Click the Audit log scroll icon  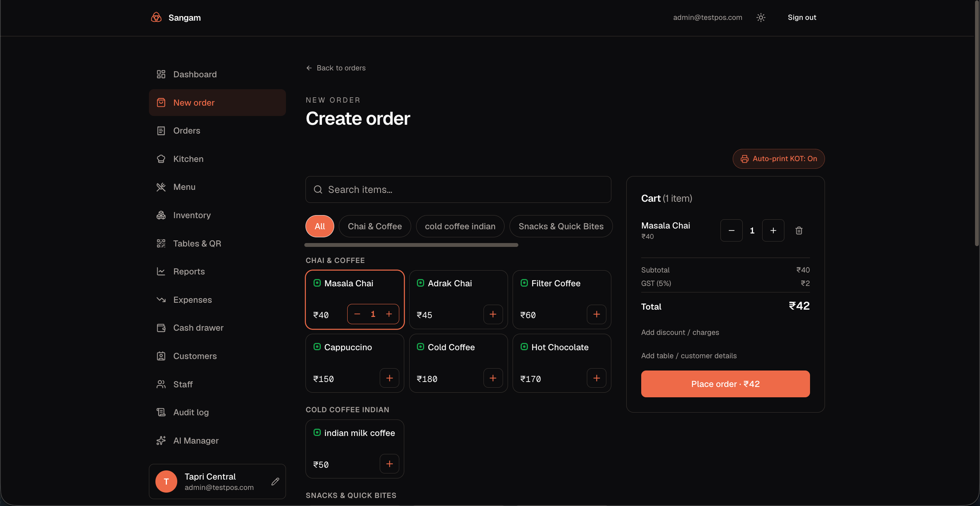coord(161,412)
